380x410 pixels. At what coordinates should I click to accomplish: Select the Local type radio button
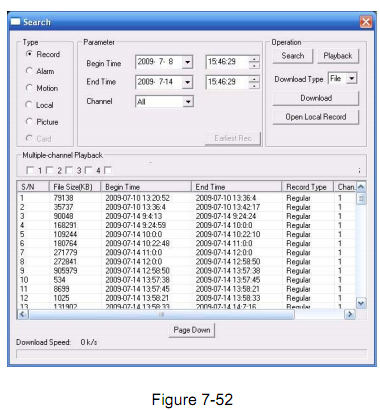point(29,105)
